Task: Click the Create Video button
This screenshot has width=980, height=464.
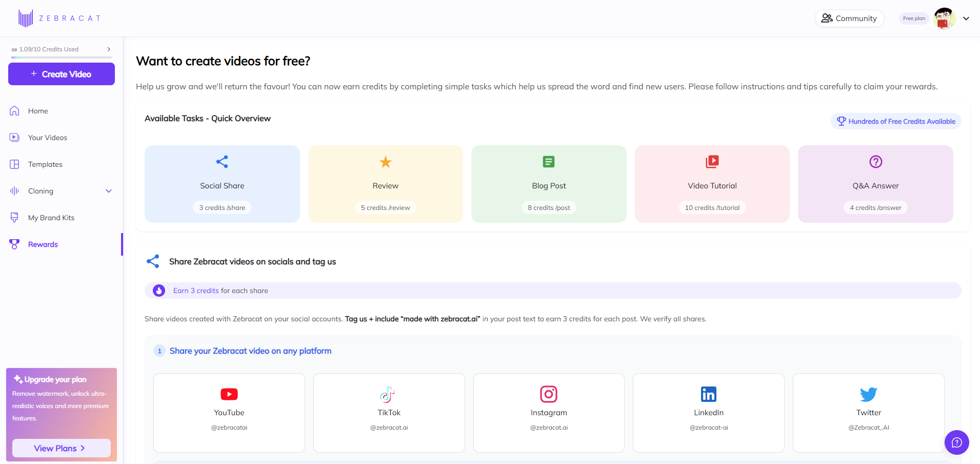Action: (x=62, y=74)
